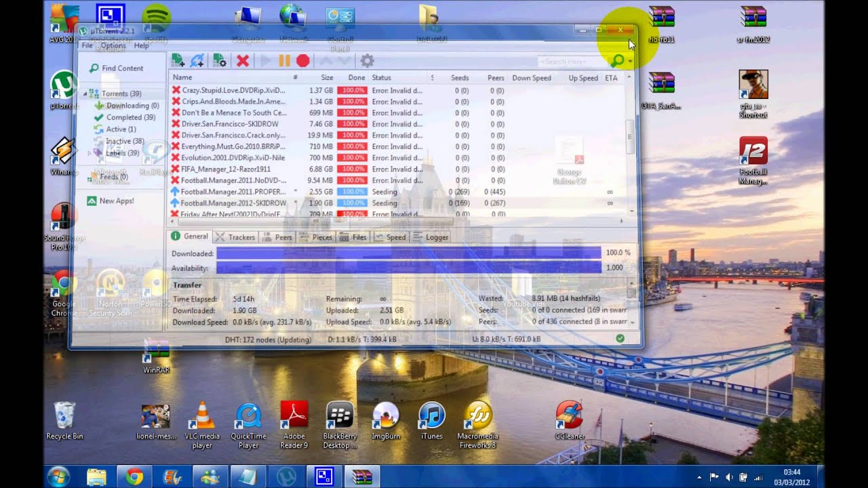868x488 pixels.
Task: Switch to the Files tab
Action: coord(353,237)
